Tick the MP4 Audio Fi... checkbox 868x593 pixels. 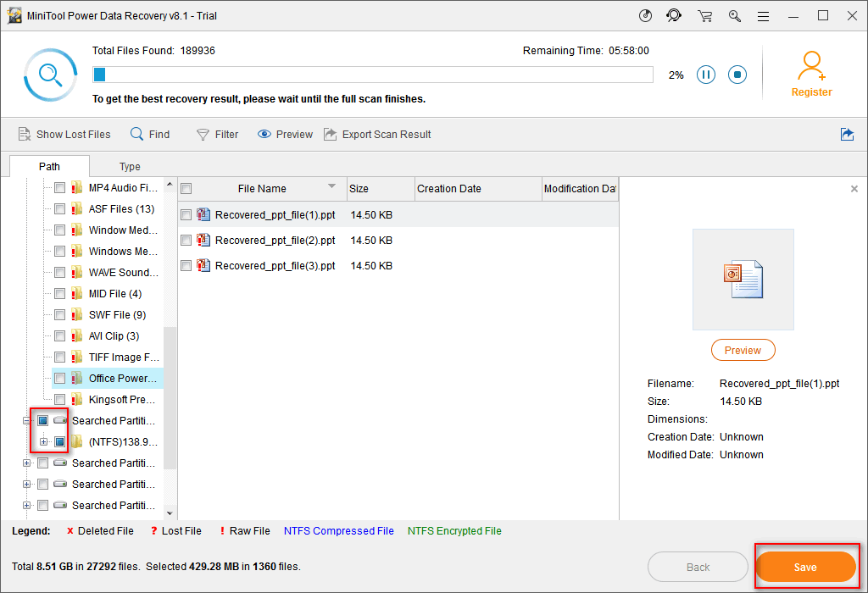click(60, 188)
